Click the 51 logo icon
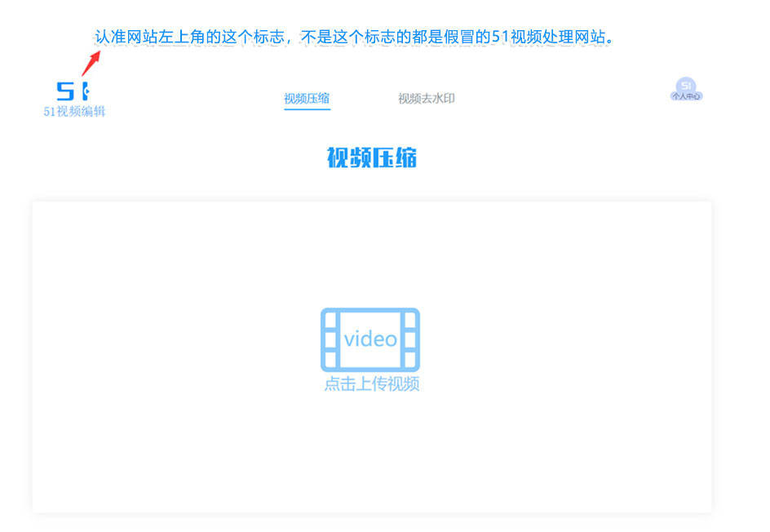Screen dimensions: 770x532 (73, 91)
